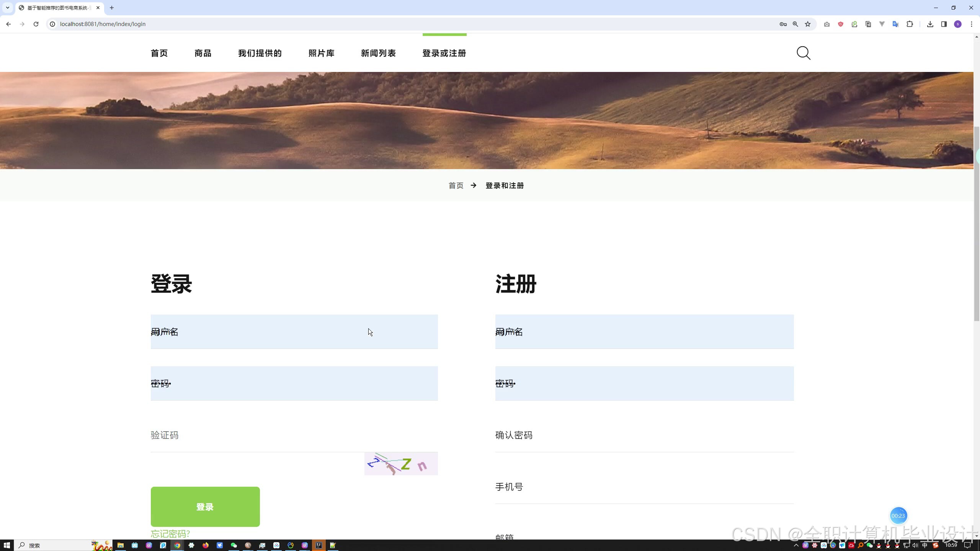
Task: Click the site search magnifier icon
Action: [803, 53]
